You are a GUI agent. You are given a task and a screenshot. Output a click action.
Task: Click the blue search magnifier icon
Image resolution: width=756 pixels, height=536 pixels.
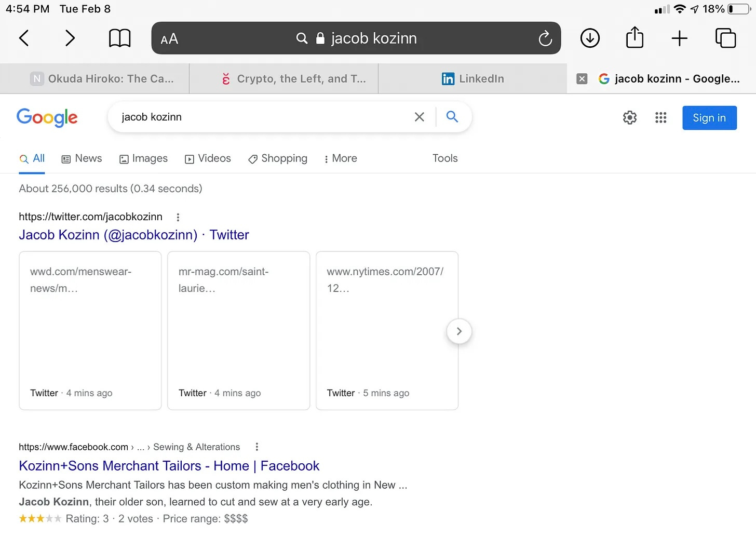click(452, 117)
